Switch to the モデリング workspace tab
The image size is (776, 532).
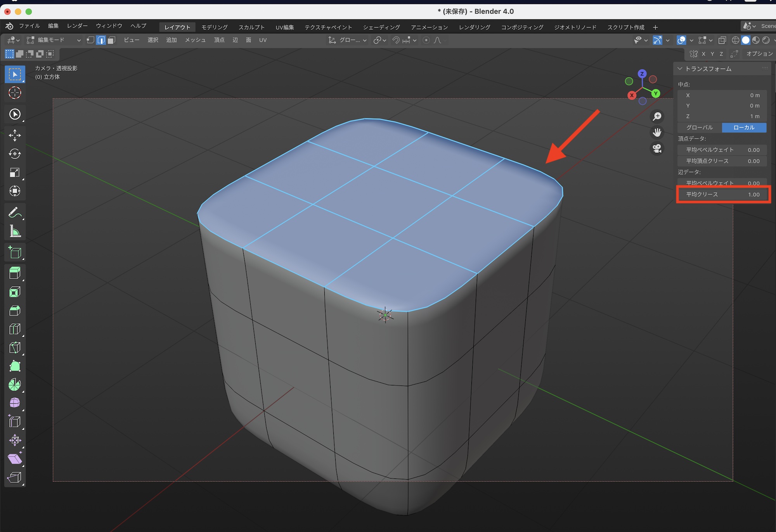(x=214, y=27)
